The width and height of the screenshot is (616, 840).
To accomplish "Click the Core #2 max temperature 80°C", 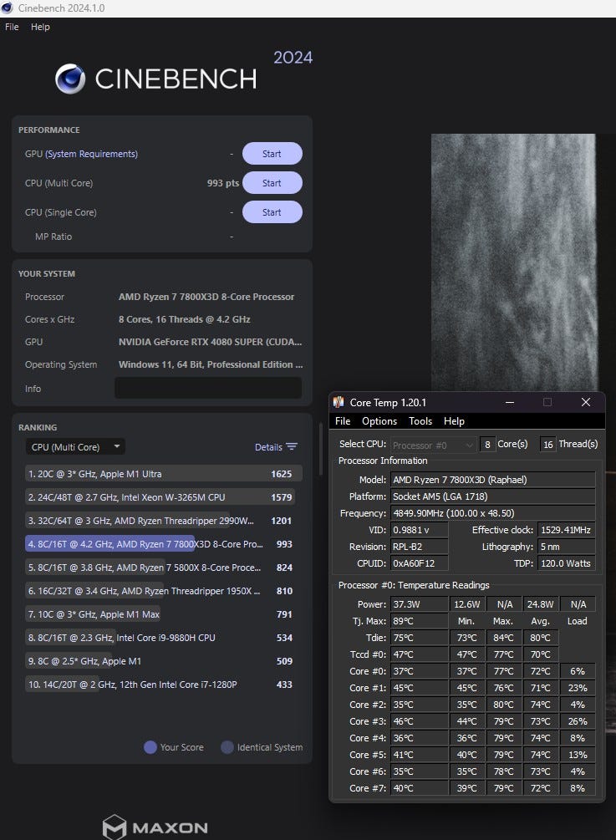I will [503, 705].
